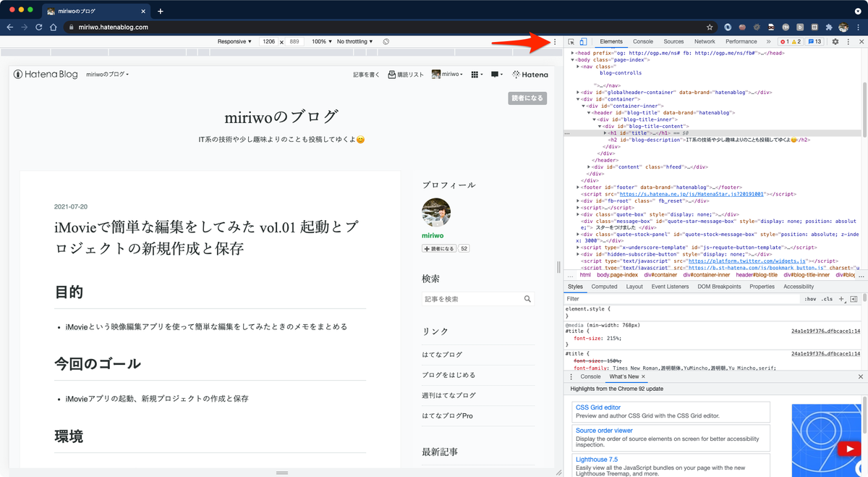Image resolution: width=868 pixels, height=477 pixels.
Task: Open the はてなブログPro sidebar link
Action: (x=447, y=416)
